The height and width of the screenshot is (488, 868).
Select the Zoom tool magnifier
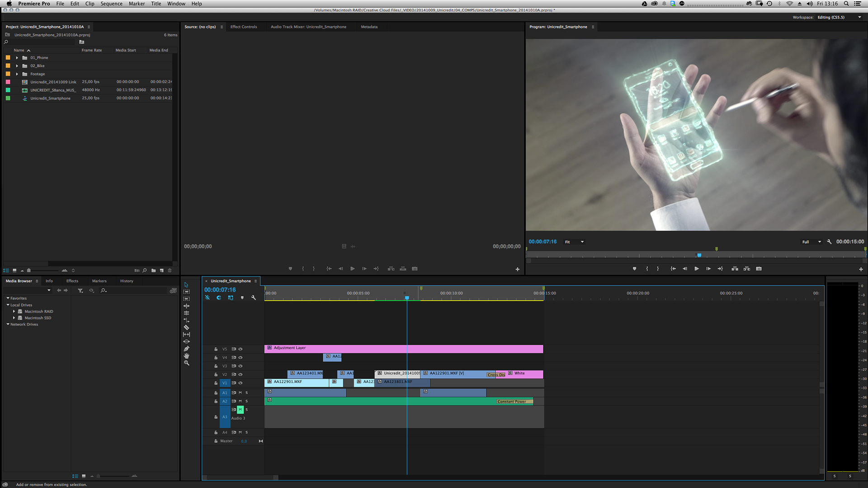(186, 363)
